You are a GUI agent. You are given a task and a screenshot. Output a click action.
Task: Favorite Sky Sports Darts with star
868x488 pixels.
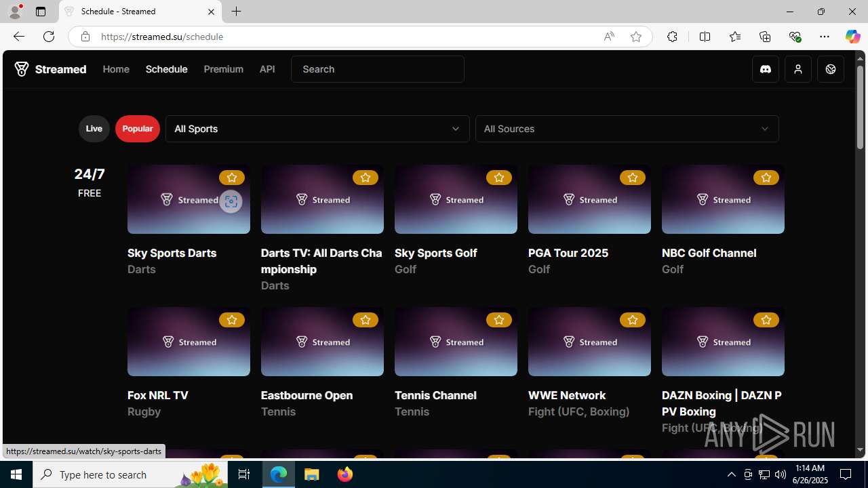232,178
